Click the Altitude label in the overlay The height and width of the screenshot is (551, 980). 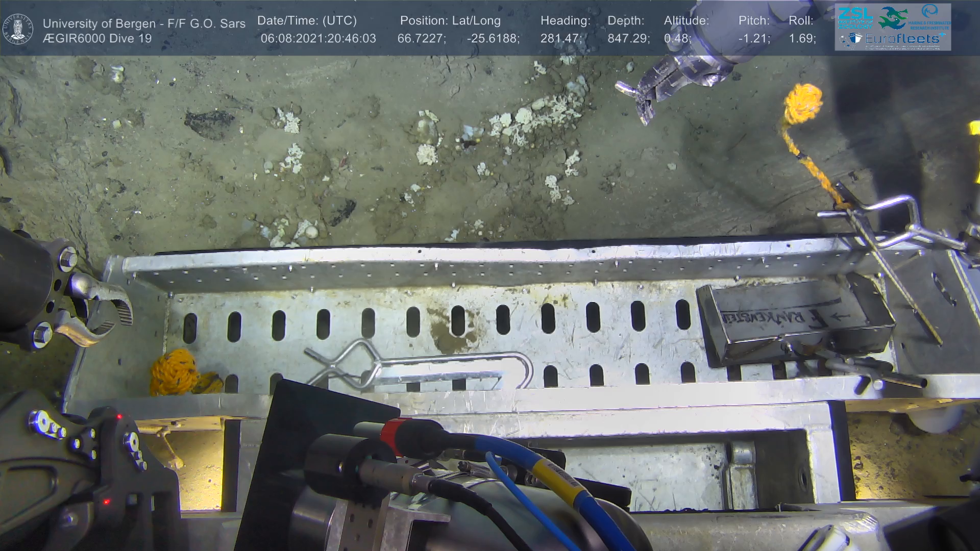click(x=686, y=21)
